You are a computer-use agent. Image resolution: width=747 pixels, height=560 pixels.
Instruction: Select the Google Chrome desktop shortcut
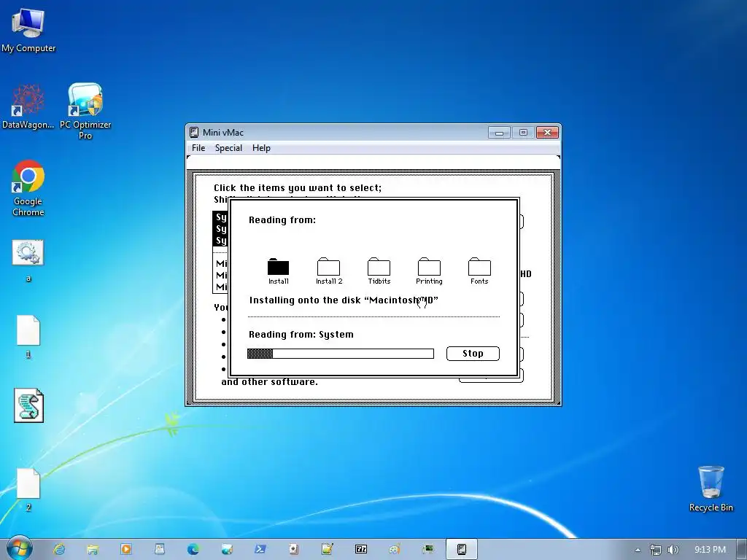click(x=28, y=188)
